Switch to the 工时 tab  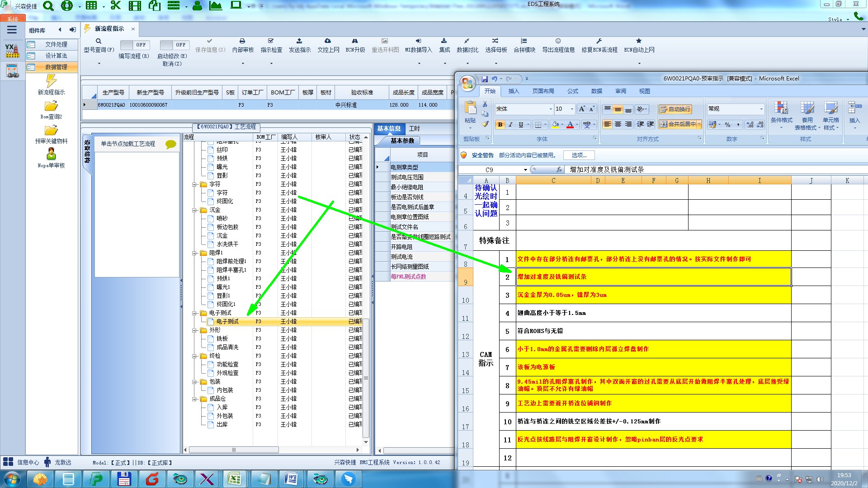point(414,129)
